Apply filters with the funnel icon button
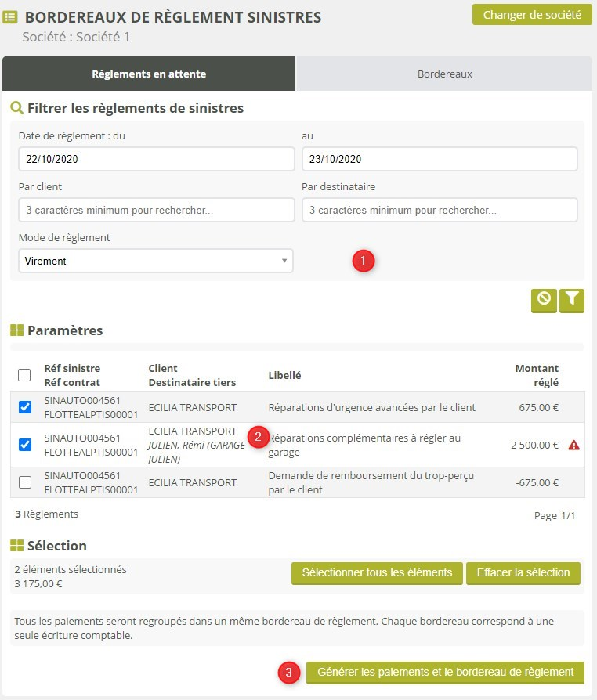597x700 pixels. click(x=573, y=300)
